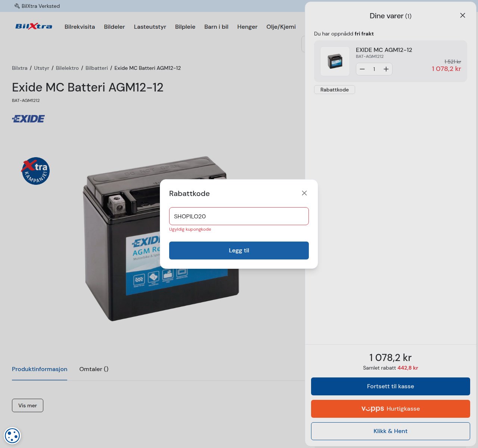Click the Legg til button
This screenshot has width=478, height=448.
coord(239,251)
